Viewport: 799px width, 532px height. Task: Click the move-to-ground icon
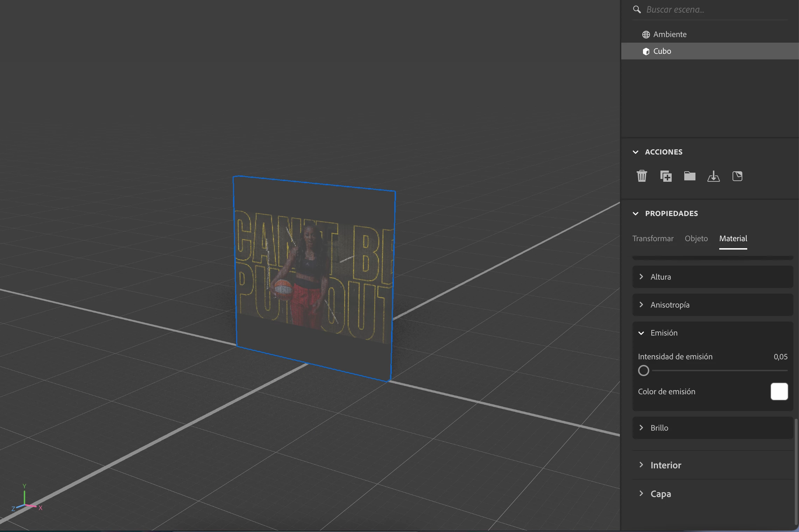(713, 176)
